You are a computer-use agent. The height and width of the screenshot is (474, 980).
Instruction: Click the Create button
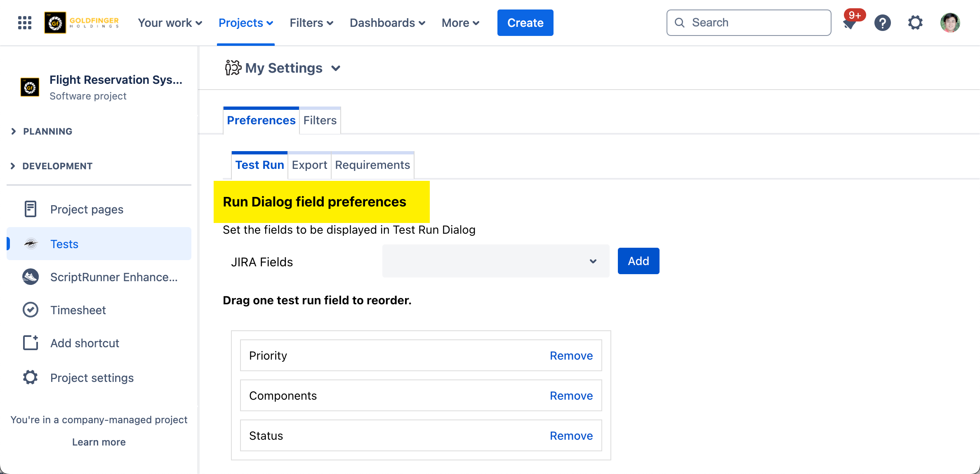click(525, 23)
